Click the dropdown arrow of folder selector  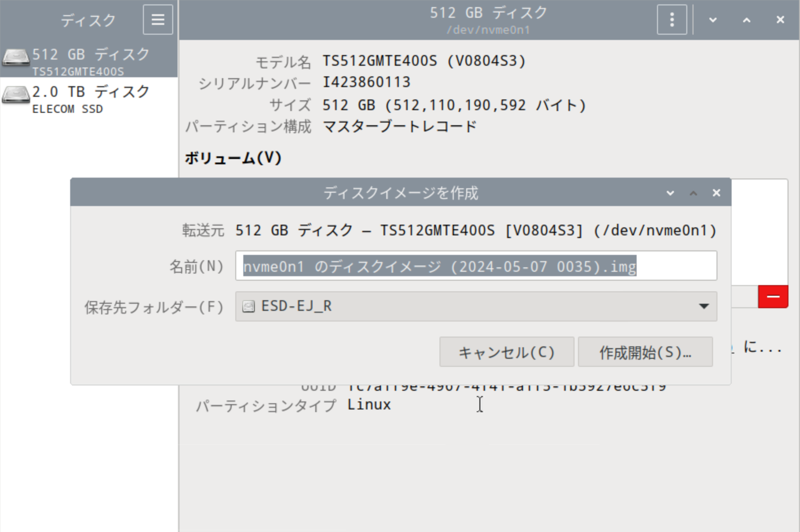click(x=704, y=306)
